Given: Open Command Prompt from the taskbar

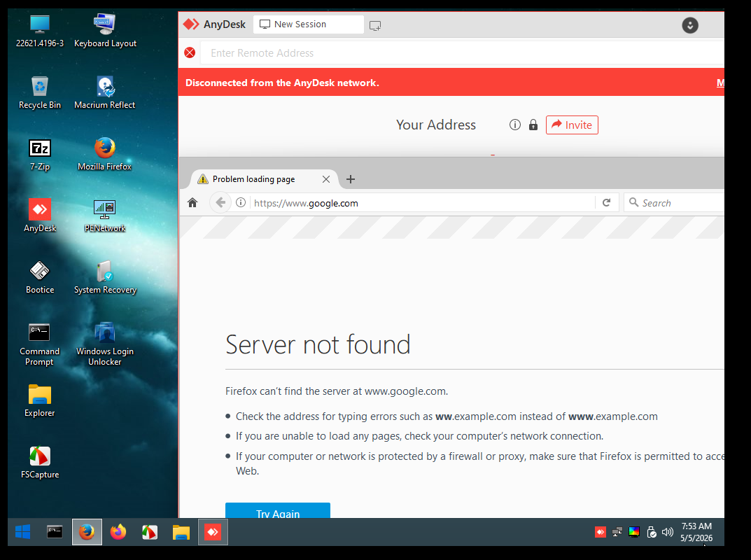Looking at the screenshot, I should click(55, 532).
